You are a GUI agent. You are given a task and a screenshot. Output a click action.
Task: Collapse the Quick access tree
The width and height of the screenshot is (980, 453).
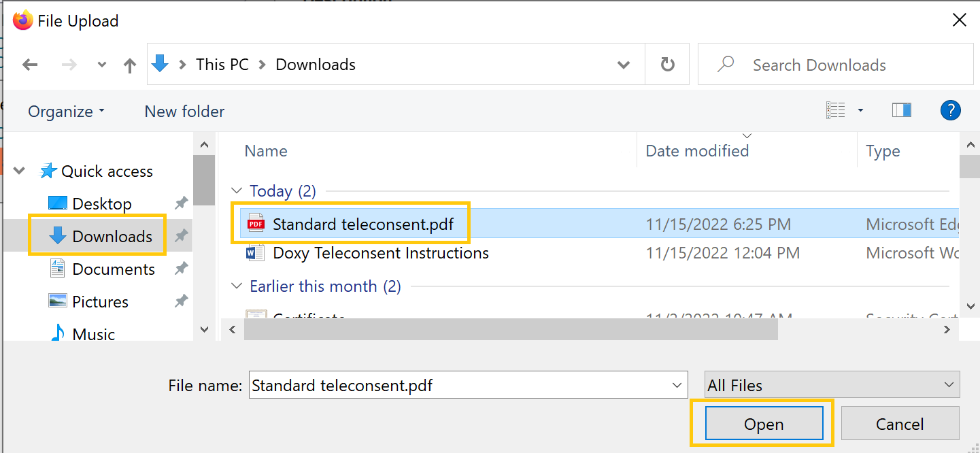tap(20, 171)
